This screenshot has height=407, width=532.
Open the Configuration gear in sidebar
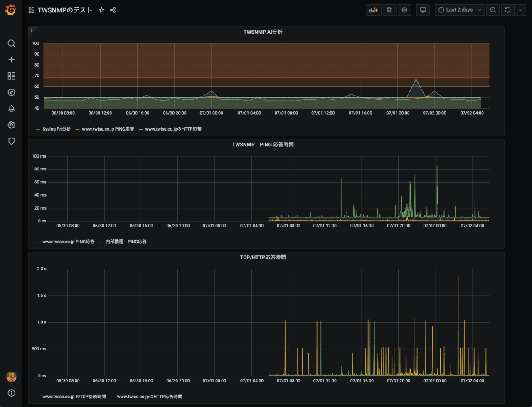tap(12, 125)
